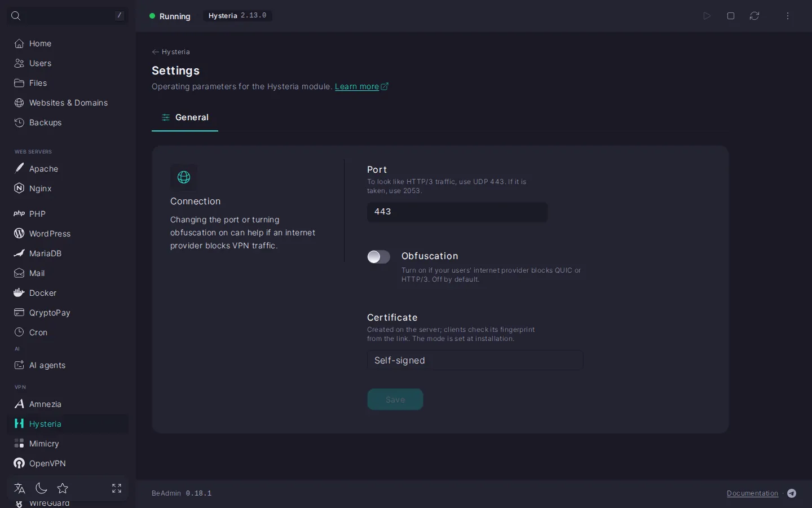Open MariaDB page
Viewport: 812px width, 508px height.
pyautogui.click(x=68, y=253)
